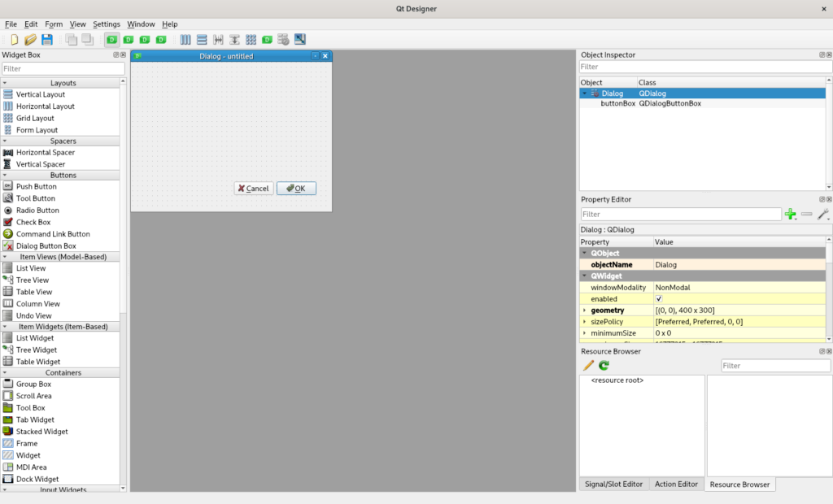Collapse the Buttons category

click(x=5, y=175)
